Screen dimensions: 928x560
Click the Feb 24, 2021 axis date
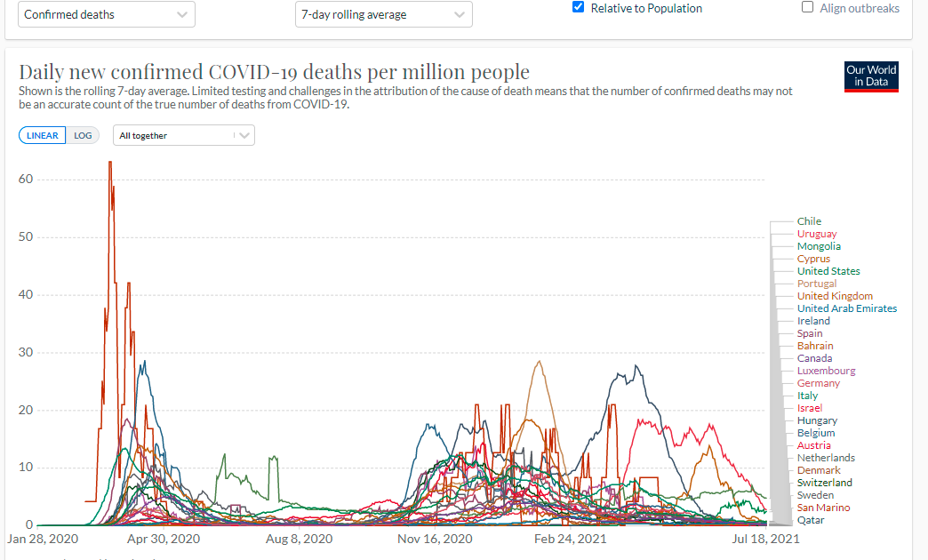pos(570,539)
